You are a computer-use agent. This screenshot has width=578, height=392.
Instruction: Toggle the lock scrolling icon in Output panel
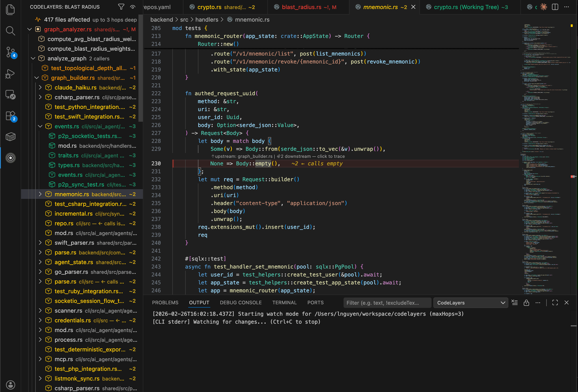coord(526,302)
